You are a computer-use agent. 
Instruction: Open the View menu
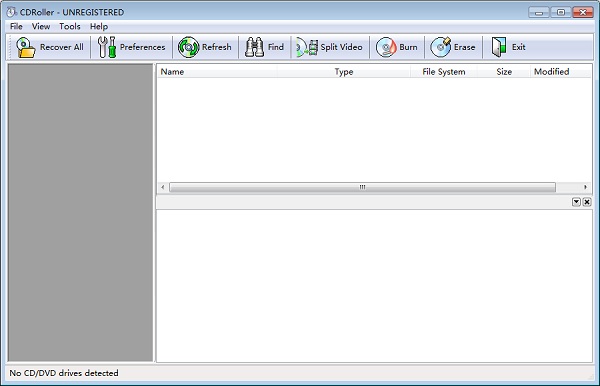[41, 26]
